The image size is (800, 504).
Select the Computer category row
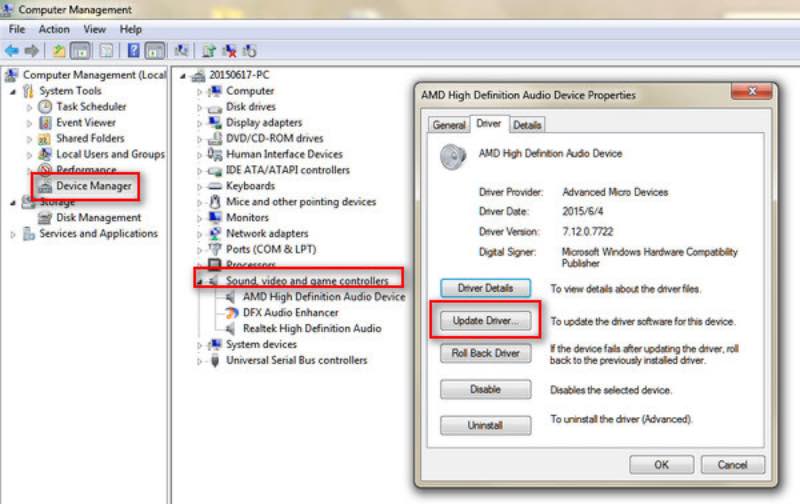(250, 91)
